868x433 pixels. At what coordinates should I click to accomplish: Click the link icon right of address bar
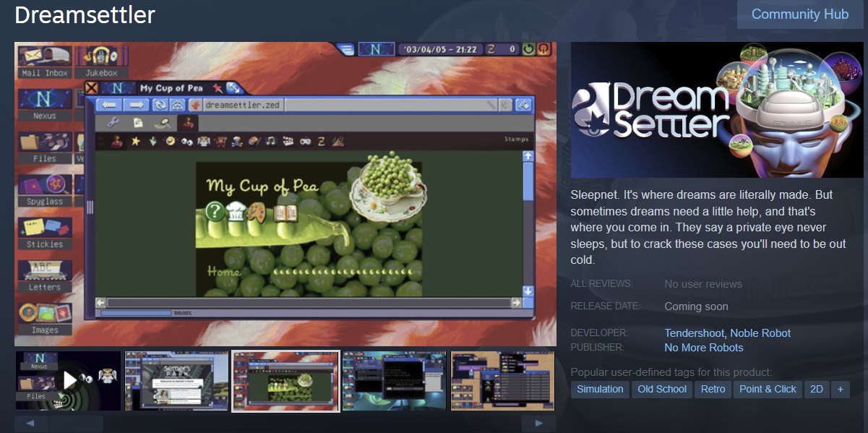(x=524, y=105)
